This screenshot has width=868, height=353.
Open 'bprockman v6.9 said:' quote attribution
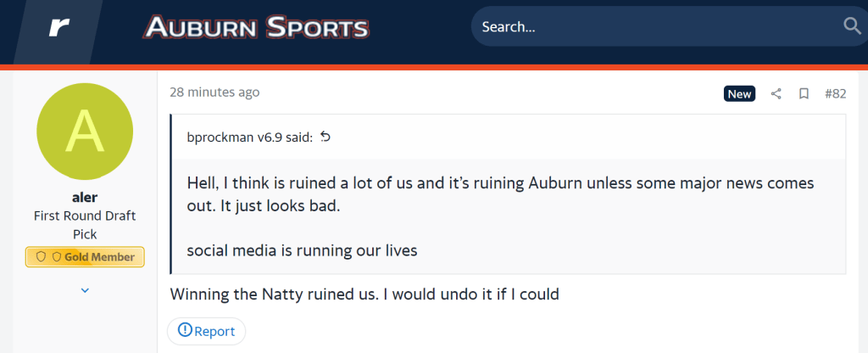tap(249, 137)
